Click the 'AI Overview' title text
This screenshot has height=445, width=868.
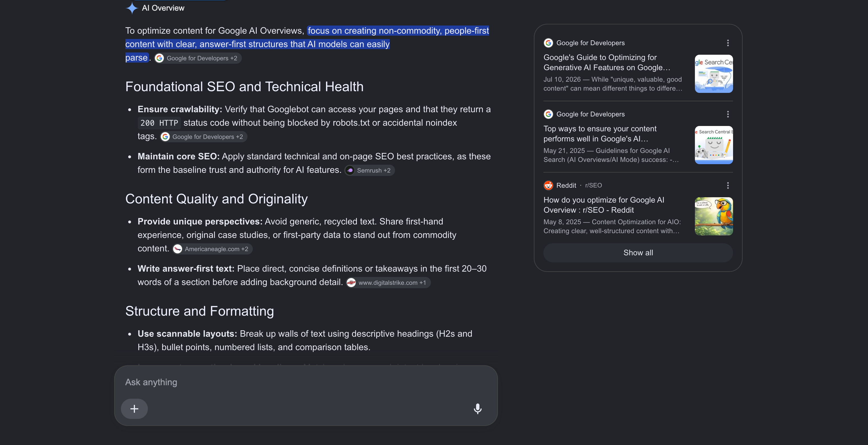coord(163,8)
